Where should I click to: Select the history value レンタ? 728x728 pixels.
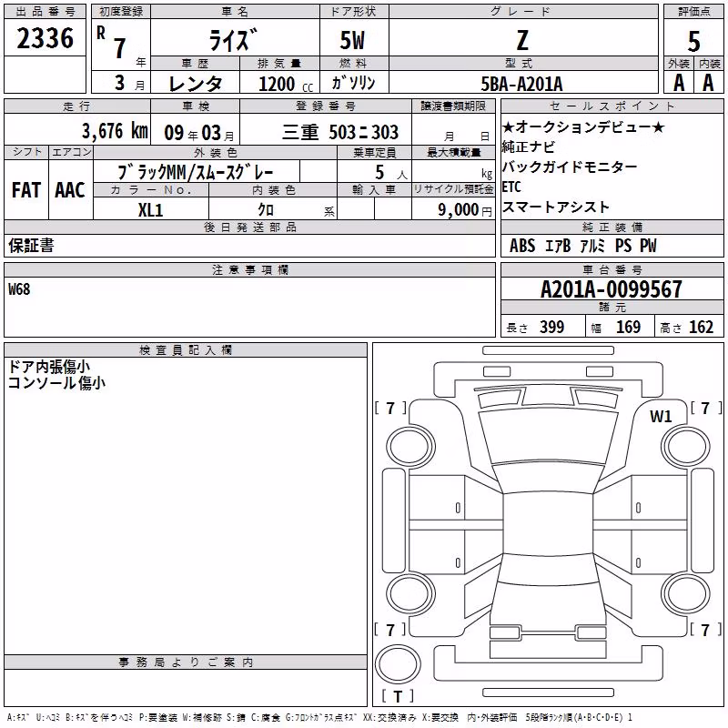[196, 84]
